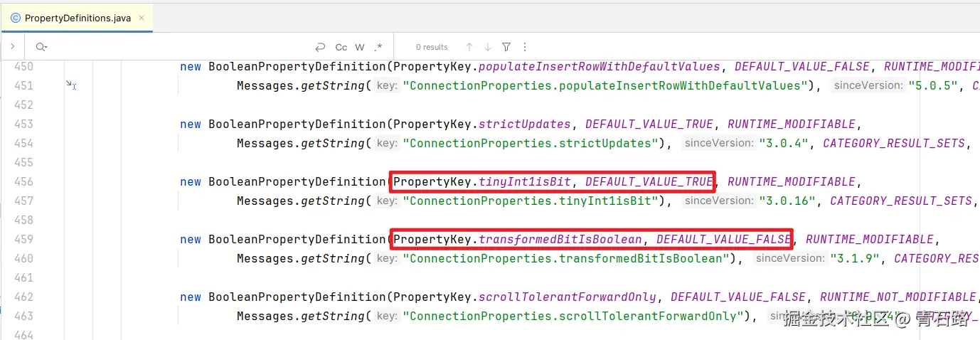Toggle Regex (.*) search option
Image resolution: width=980 pixels, height=340 pixels.
(x=378, y=47)
